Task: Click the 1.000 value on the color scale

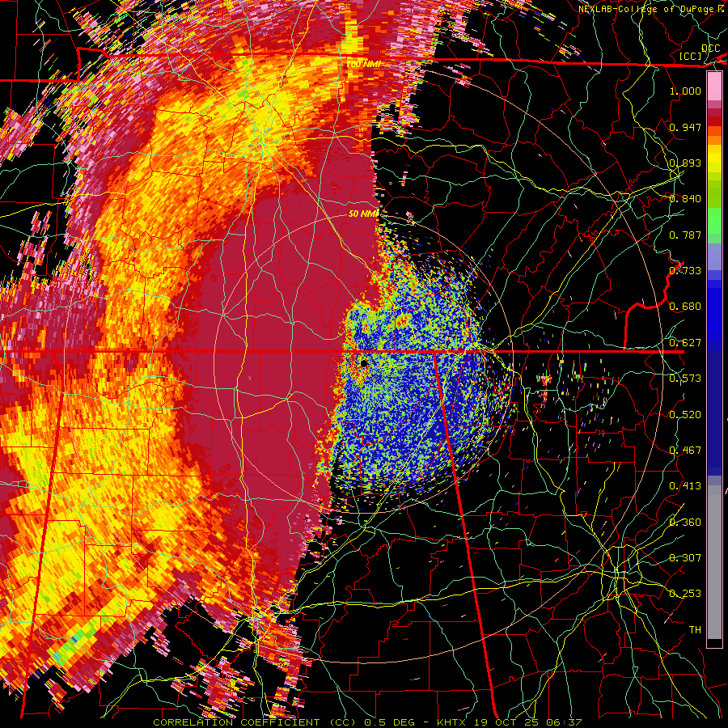Action: tap(685, 91)
